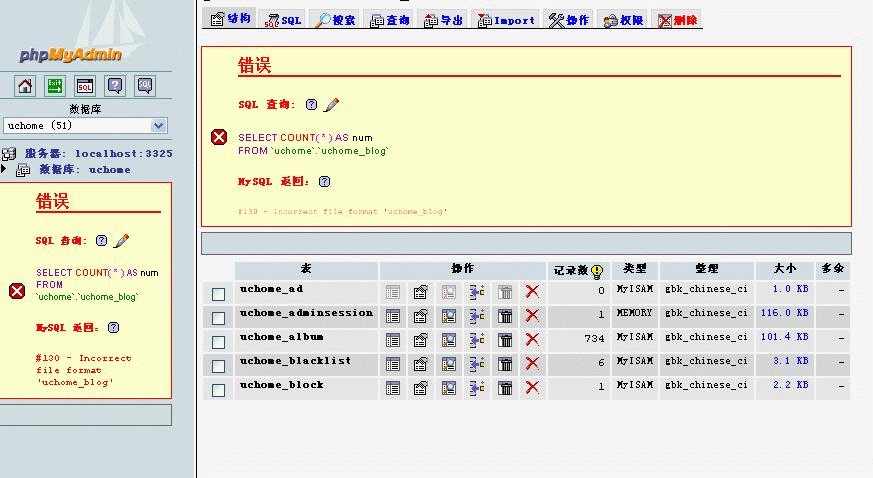This screenshot has width=873, height=478.
Task: Open the uchome_block table link
Action: click(282, 385)
